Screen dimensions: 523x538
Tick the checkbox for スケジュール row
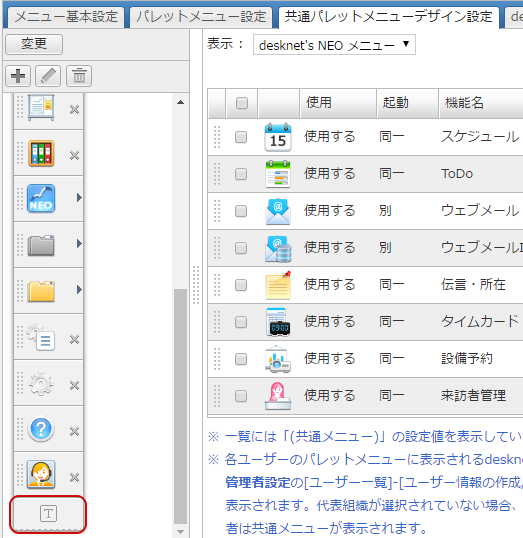coord(241,137)
